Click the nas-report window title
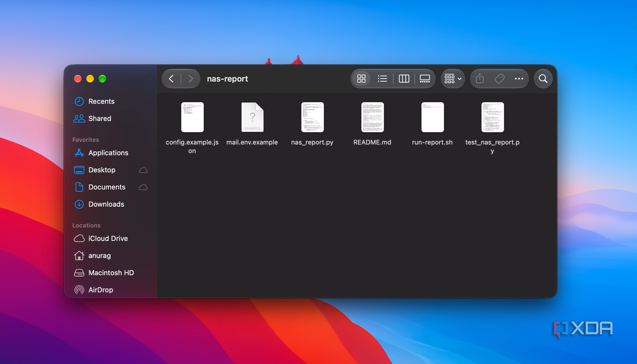The height and width of the screenshot is (364, 637). tap(227, 79)
